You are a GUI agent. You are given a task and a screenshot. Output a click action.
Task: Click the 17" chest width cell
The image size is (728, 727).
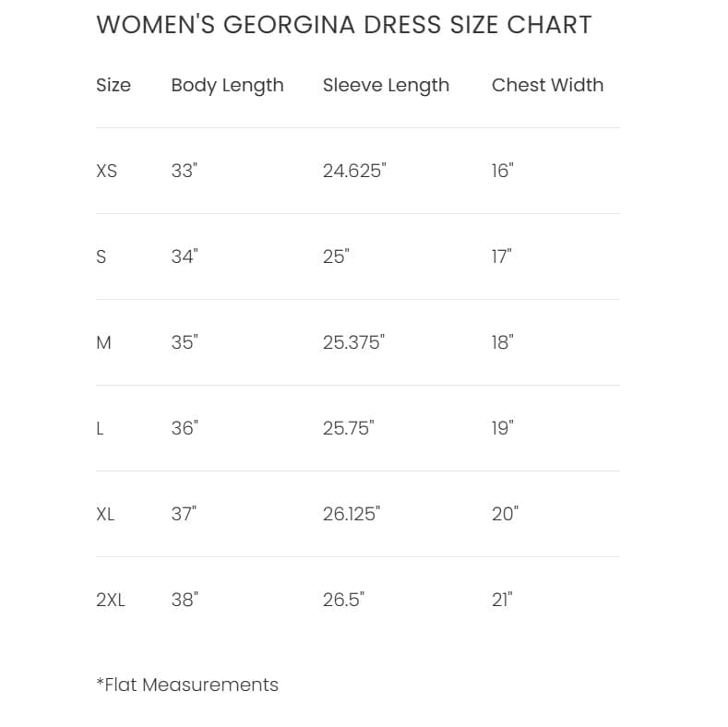coord(501,256)
